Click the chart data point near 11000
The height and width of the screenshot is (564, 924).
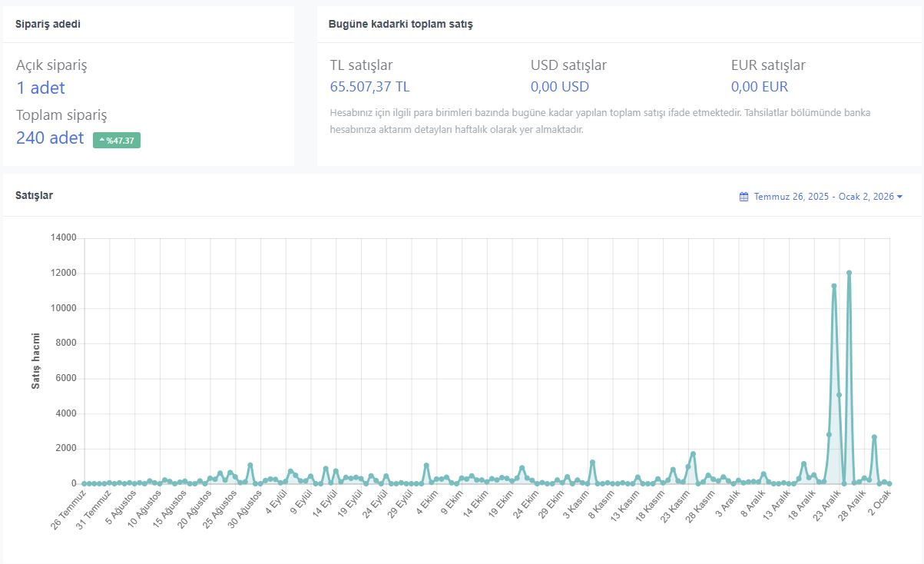point(834,286)
